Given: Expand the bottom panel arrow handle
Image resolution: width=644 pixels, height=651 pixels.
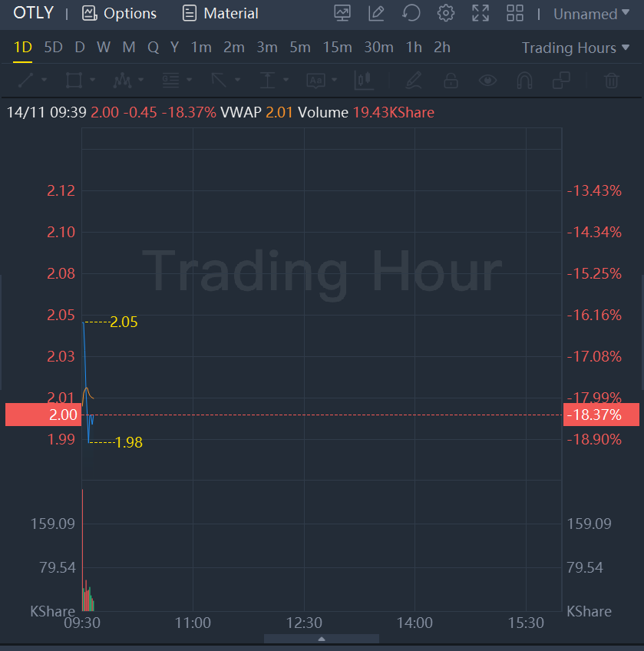Looking at the screenshot, I should click(x=322, y=639).
